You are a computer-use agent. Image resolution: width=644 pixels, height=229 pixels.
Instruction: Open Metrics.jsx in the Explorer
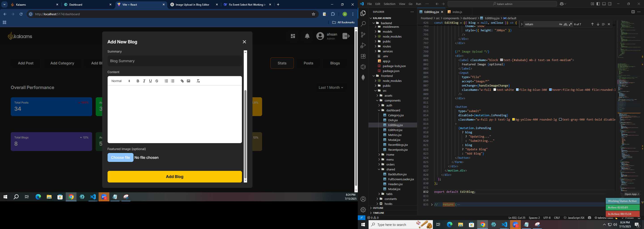[x=395, y=135]
